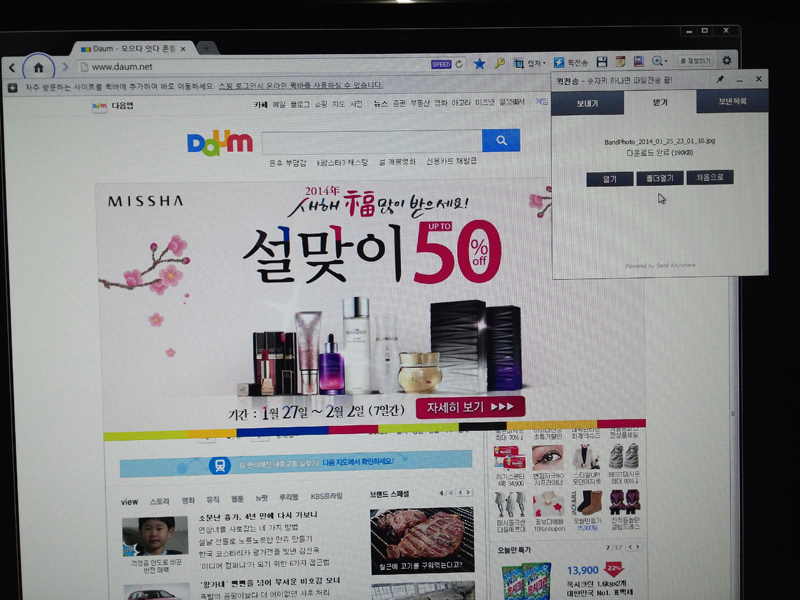Screen dimensions: 800x600
Task: Click the eye makeup shopping thumbnail
Action: pyautogui.click(x=547, y=458)
